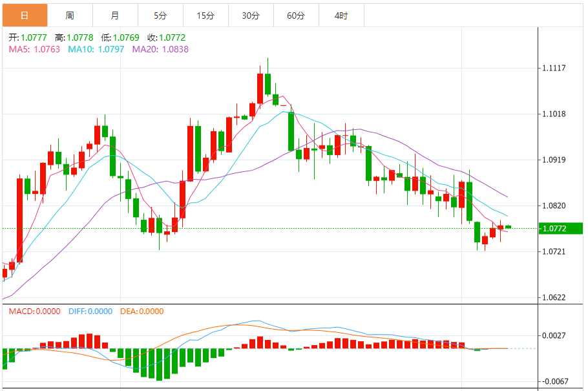Open the 5分 timeframe tab
Image resolution: width=588 pixels, height=391 pixels.
pyautogui.click(x=160, y=16)
